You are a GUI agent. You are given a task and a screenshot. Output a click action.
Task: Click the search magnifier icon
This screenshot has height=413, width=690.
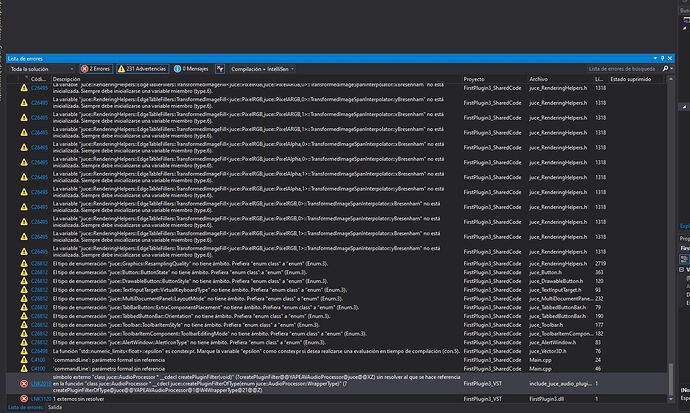tap(665, 69)
